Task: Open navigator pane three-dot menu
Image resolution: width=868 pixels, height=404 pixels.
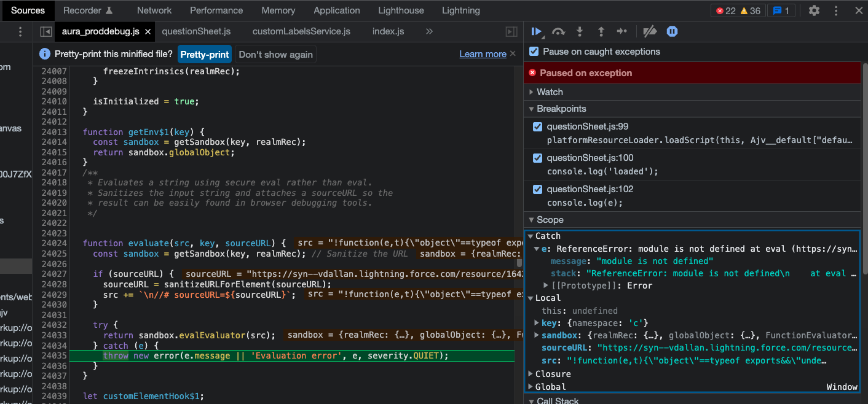Action: point(20,31)
